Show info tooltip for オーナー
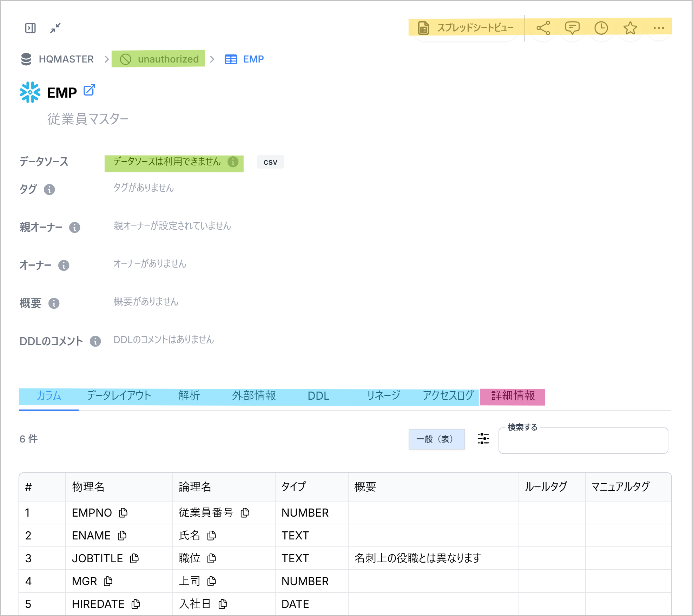The height and width of the screenshot is (616, 693). pyautogui.click(x=64, y=266)
